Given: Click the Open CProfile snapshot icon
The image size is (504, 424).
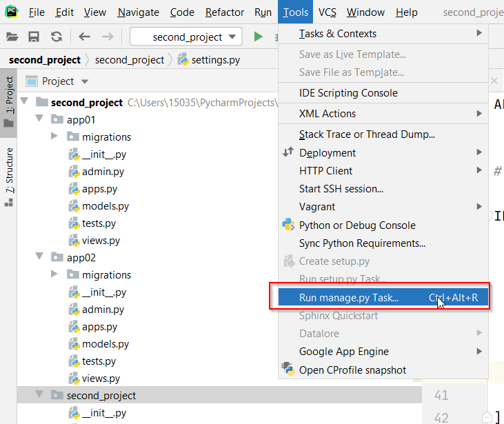Looking at the screenshot, I should 288,370.
